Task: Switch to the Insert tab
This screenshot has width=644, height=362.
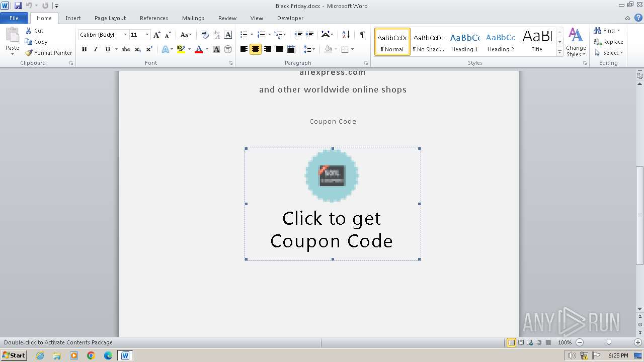Action: [x=73, y=18]
